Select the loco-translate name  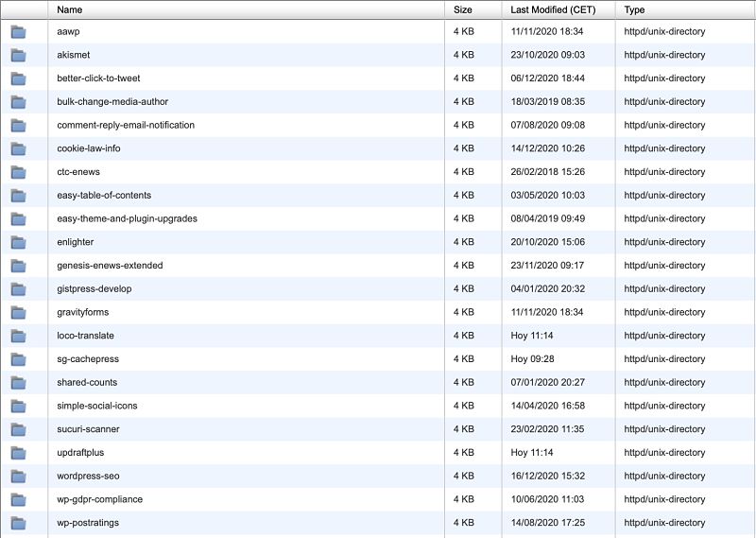85,336
